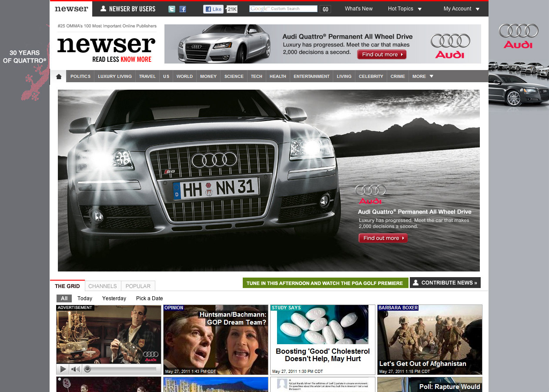549x392 pixels.
Task: Click the newser logo in top bar
Action: [71, 9]
